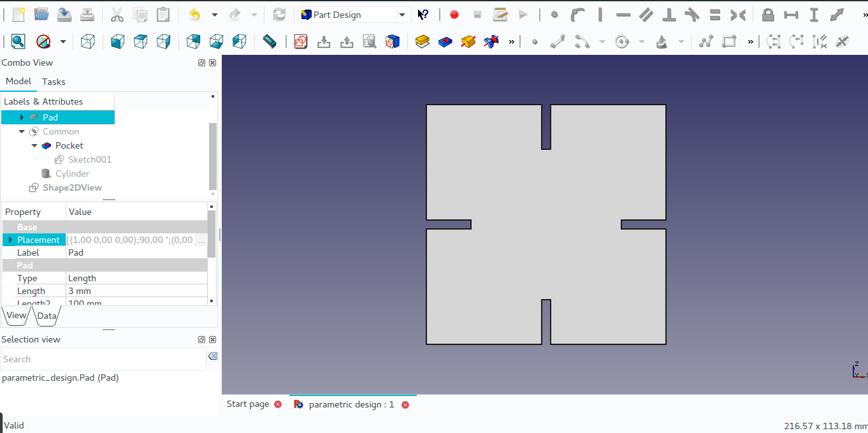Click the Fit All zoom icon
The image size is (868, 433).
pyautogui.click(x=18, y=41)
